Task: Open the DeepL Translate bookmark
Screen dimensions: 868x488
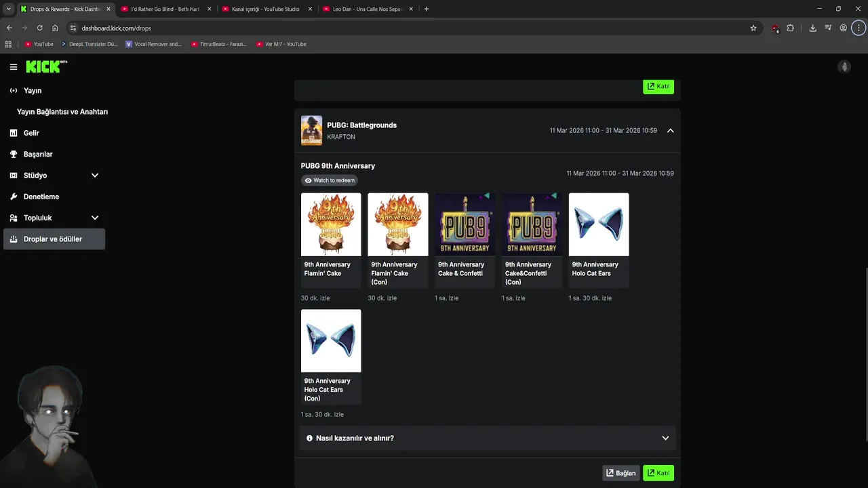Action: click(89, 44)
